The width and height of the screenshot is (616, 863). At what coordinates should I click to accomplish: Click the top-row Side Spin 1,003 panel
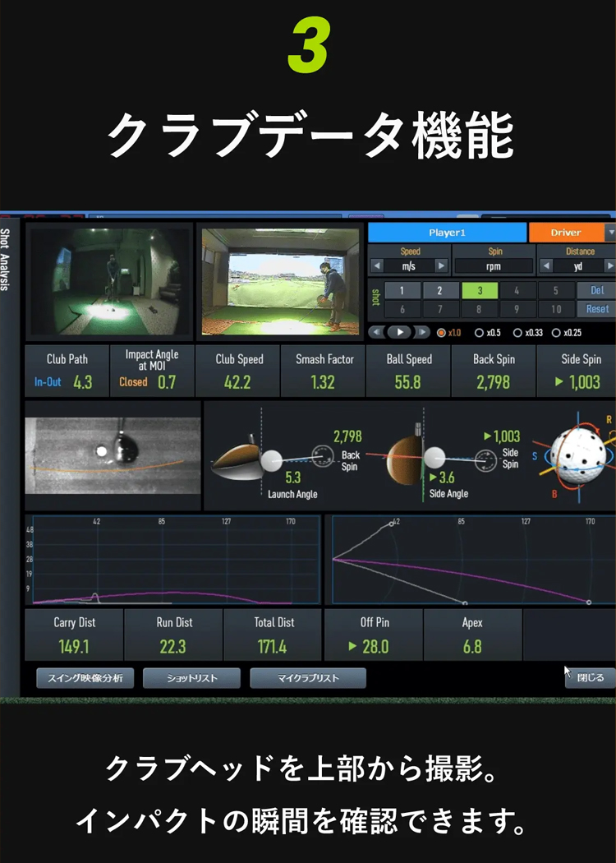[577, 371]
